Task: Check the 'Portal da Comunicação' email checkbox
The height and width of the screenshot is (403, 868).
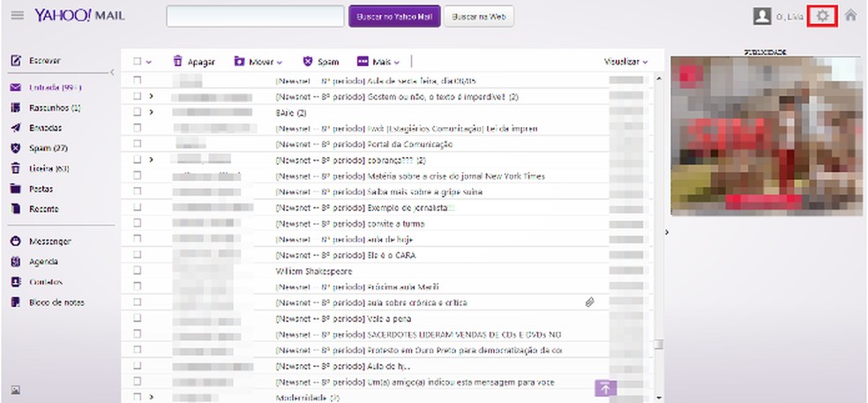Action: [138, 144]
